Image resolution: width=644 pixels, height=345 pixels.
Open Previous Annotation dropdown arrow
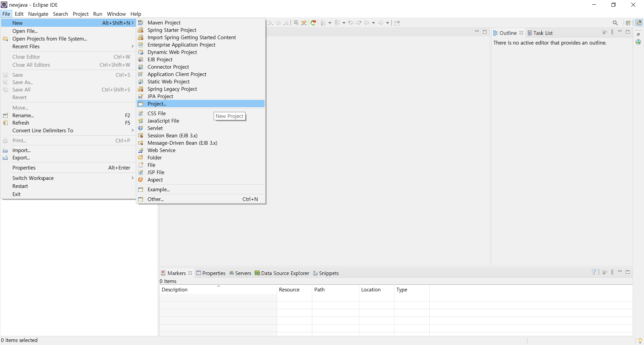[344, 23]
